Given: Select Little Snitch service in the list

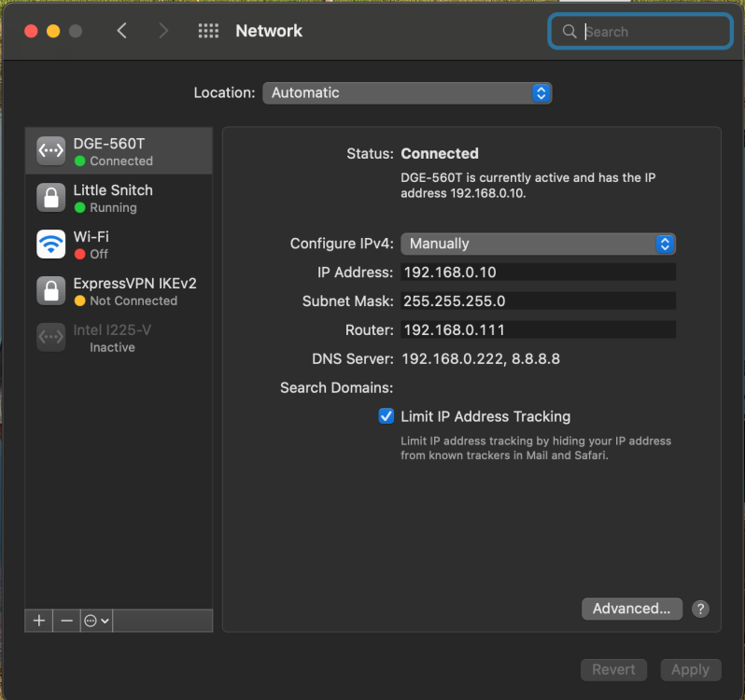Looking at the screenshot, I should point(119,198).
